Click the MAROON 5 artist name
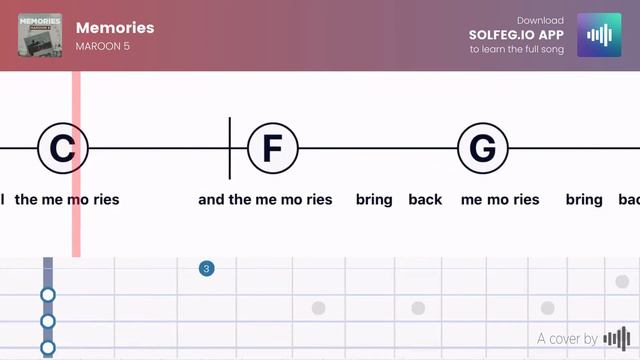640x360 pixels. tap(103, 46)
